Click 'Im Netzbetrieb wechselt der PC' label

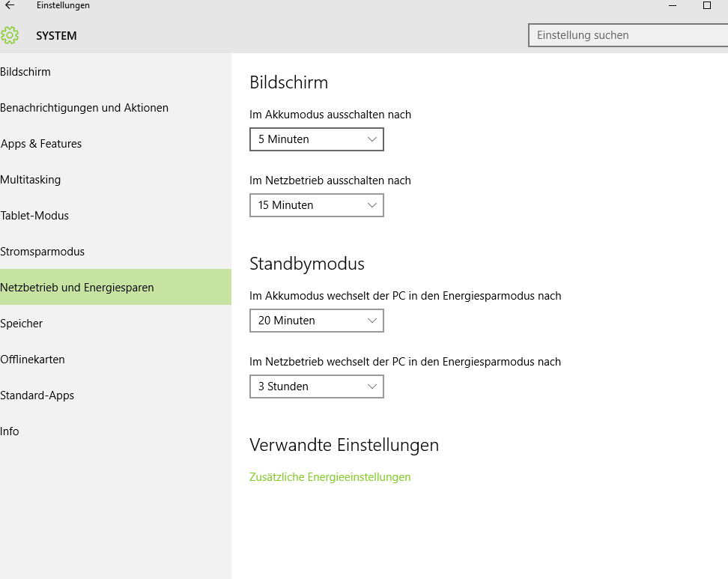(405, 363)
